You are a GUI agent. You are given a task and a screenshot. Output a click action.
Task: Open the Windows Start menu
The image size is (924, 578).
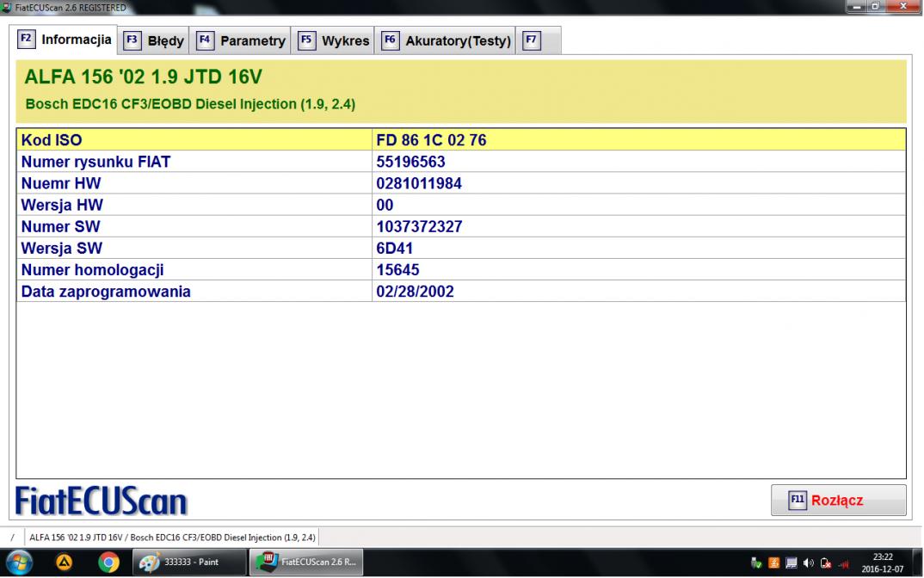pos(20,563)
